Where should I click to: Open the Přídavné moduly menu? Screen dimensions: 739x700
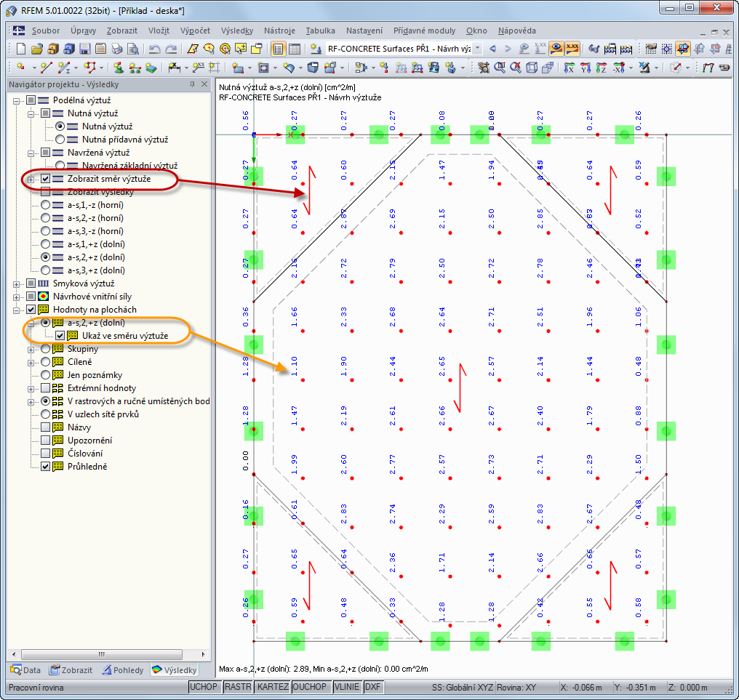coord(425,31)
